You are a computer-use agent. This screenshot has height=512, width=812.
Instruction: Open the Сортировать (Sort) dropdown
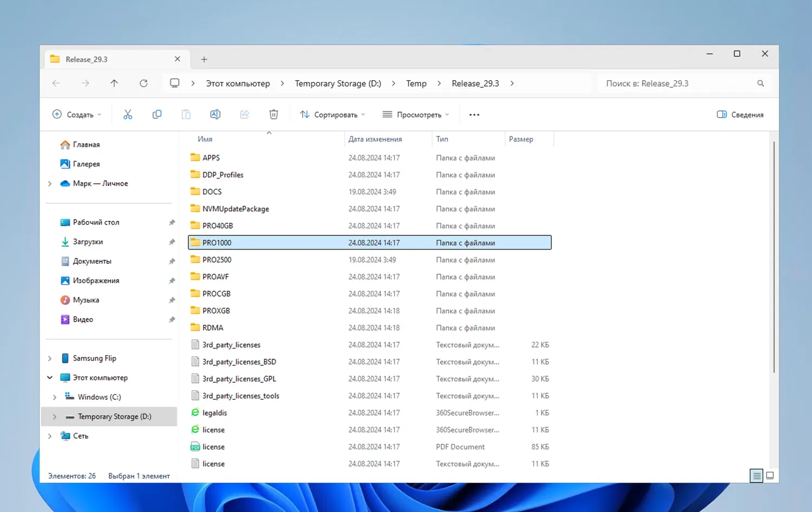tap(332, 115)
